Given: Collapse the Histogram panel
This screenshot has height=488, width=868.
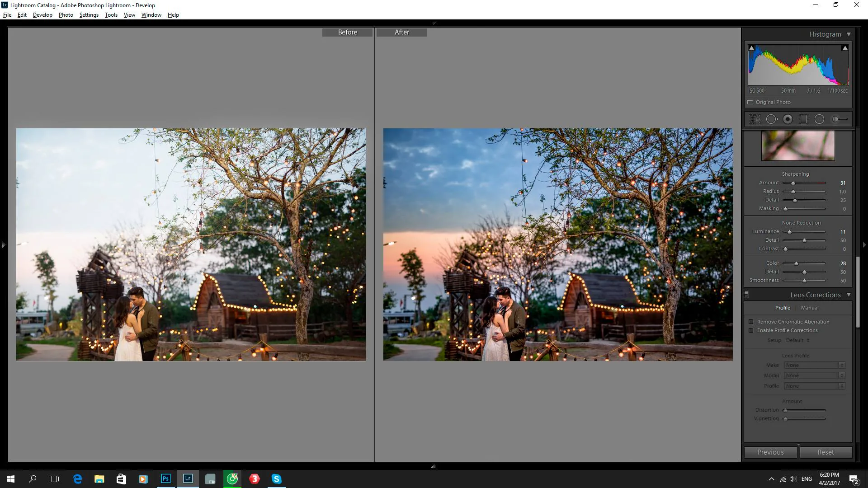Looking at the screenshot, I should pyautogui.click(x=849, y=34).
